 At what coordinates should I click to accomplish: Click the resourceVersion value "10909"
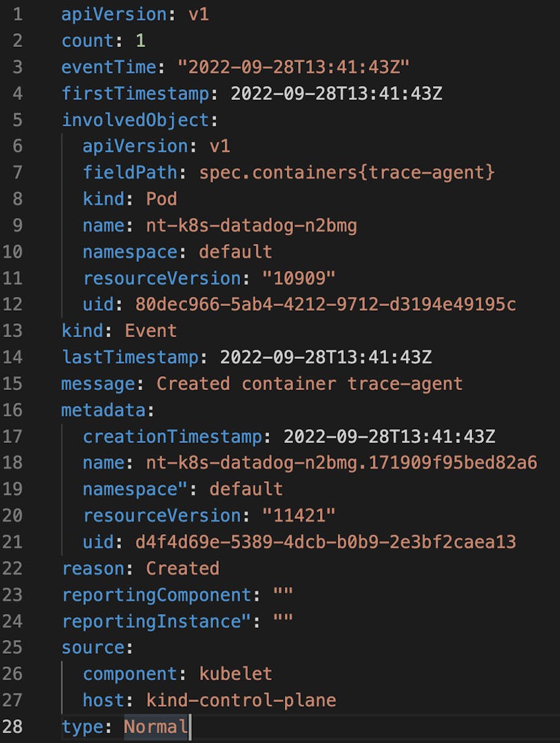298,278
